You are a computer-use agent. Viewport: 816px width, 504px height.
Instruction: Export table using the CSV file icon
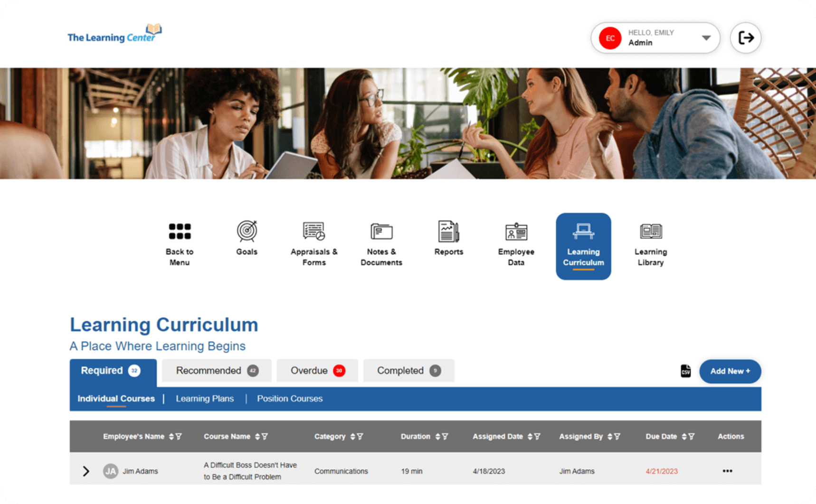pyautogui.click(x=685, y=371)
